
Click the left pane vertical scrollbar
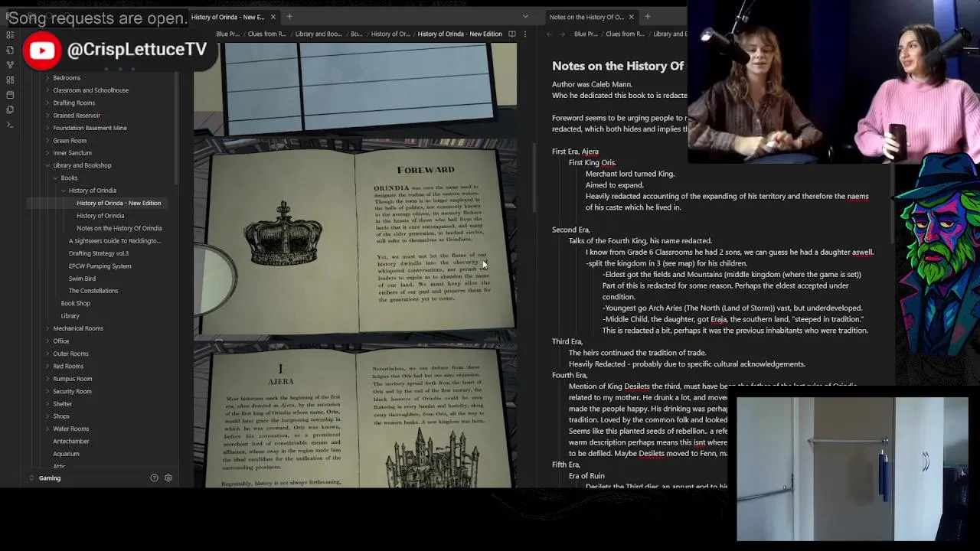point(534,176)
